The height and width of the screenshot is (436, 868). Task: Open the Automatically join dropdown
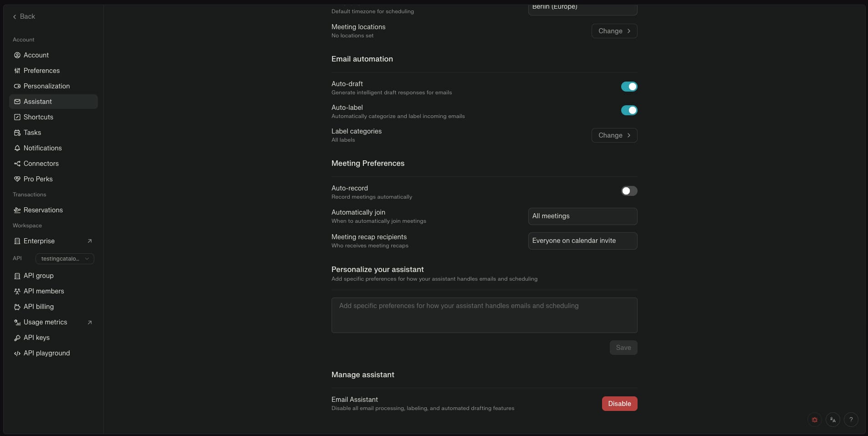[x=582, y=216]
